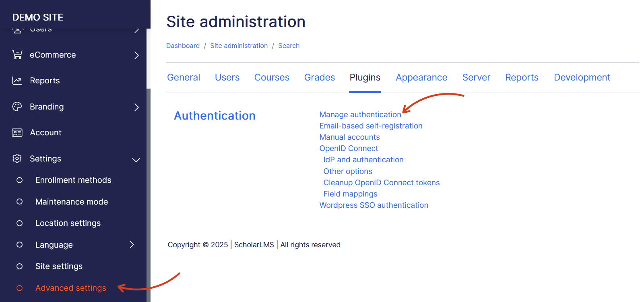Click the Reports chart icon in sidebar
This screenshot has width=644, height=302.
pos(17,81)
